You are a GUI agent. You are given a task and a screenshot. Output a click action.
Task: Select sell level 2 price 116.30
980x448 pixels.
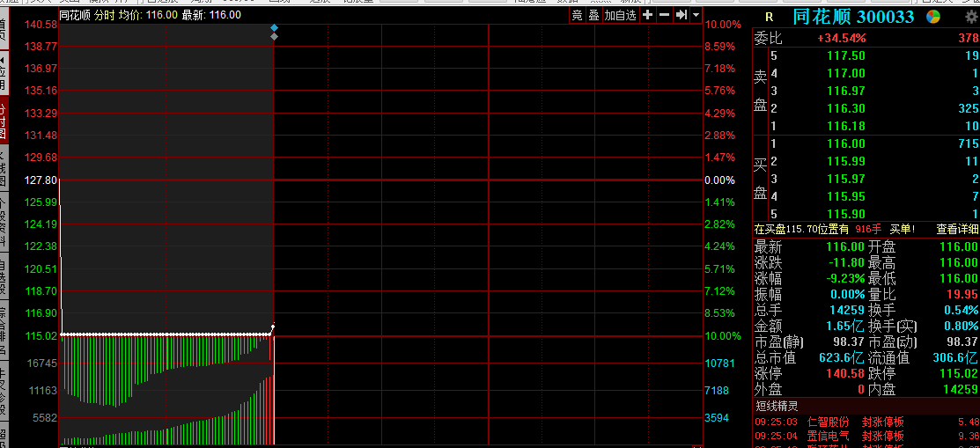click(x=845, y=109)
